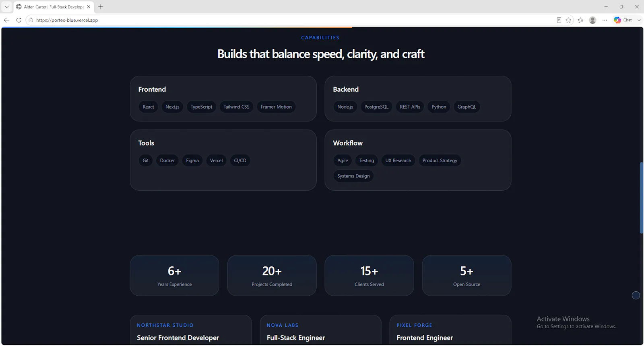Restore down the browser window
The image size is (644, 346).
[621, 7]
